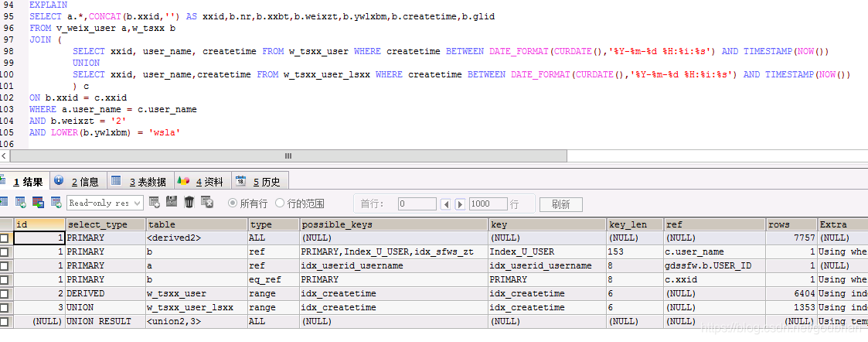Check the eq_ref row checkbox
The width and height of the screenshot is (868, 342).
point(5,279)
